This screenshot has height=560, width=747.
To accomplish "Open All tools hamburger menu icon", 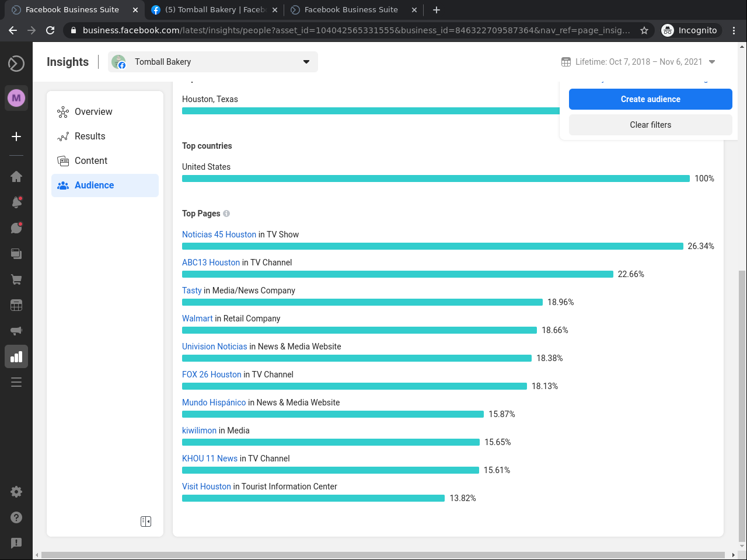I will coord(16,382).
